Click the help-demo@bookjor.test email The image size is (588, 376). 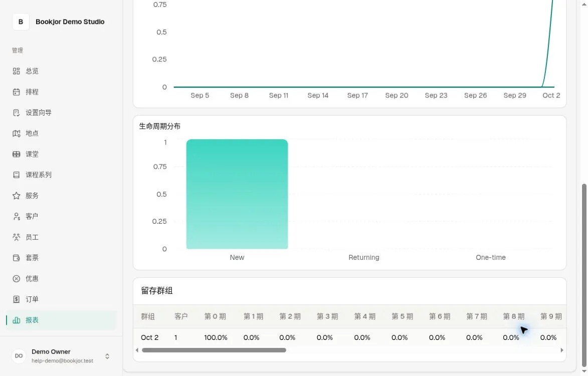pyautogui.click(x=62, y=361)
